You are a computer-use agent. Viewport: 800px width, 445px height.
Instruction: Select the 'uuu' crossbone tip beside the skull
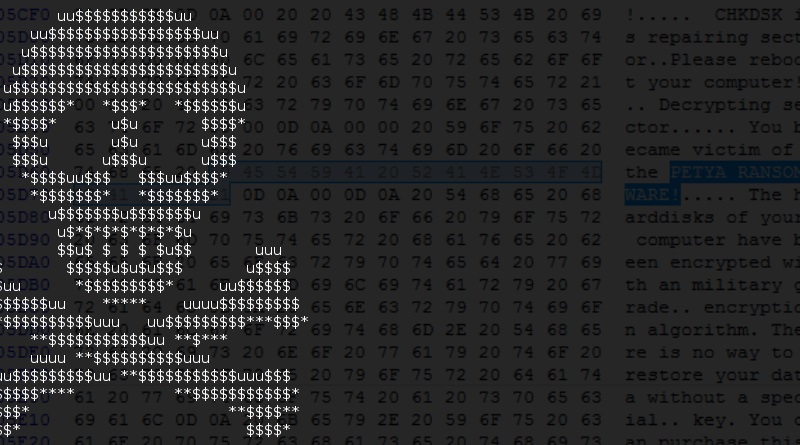pos(268,251)
